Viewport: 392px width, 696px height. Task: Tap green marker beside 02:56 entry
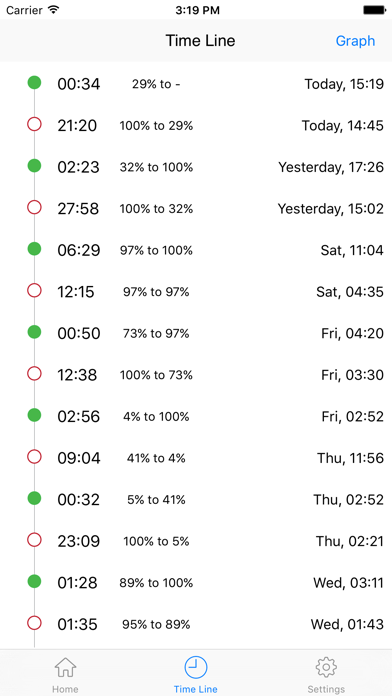34,415
